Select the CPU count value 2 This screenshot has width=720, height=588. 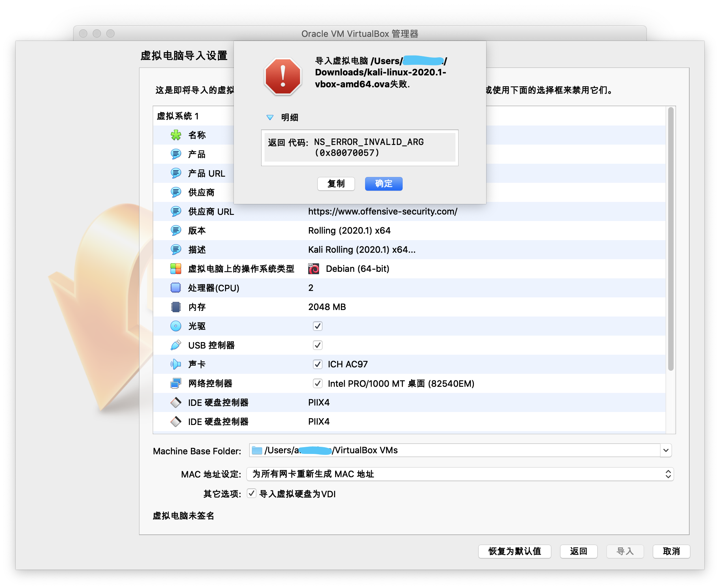(x=311, y=288)
